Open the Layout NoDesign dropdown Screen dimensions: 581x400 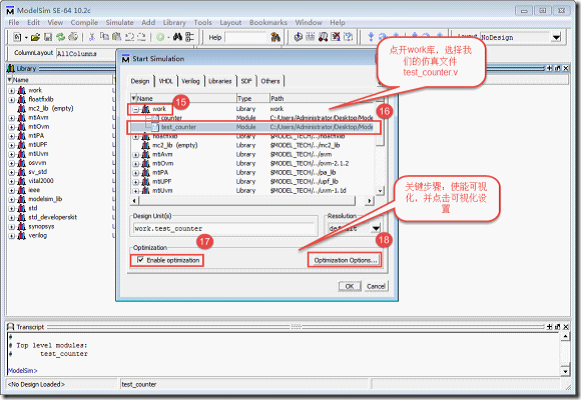click(x=556, y=37)
